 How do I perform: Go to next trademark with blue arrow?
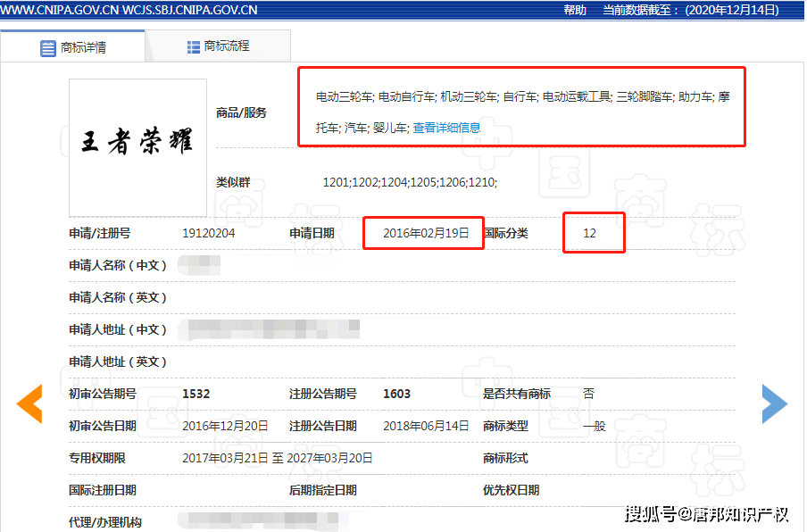(775, 403)
